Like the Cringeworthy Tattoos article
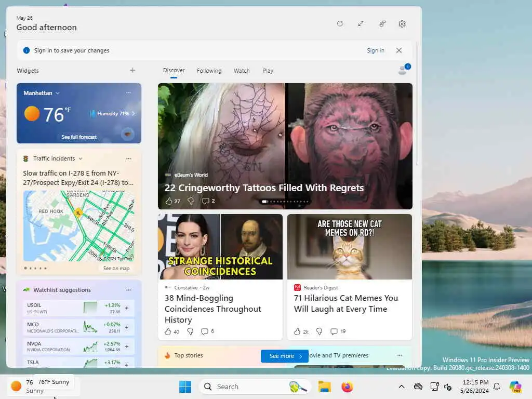The width and height of the screenshot is (532, 399). click(169, 201)
